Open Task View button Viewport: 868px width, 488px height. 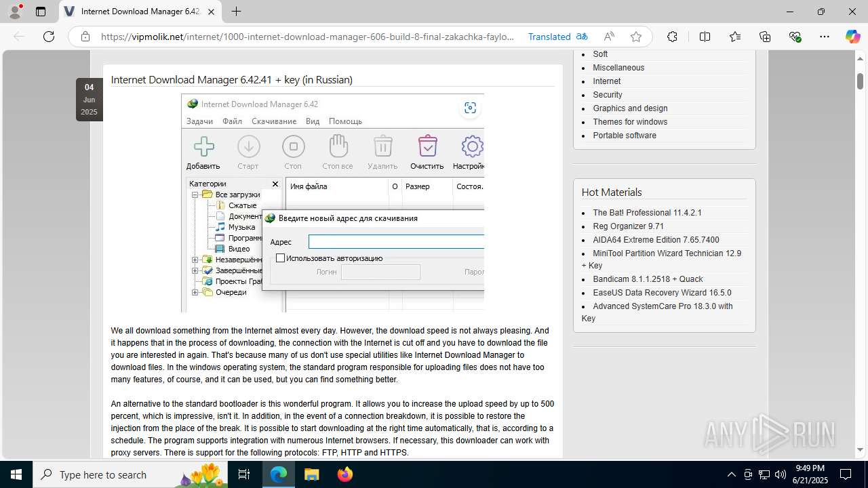pos(244,474)
